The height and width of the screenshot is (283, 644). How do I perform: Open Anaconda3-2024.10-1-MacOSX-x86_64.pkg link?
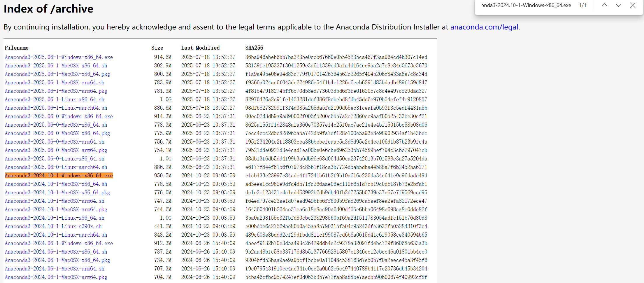(x=57, y=193)
